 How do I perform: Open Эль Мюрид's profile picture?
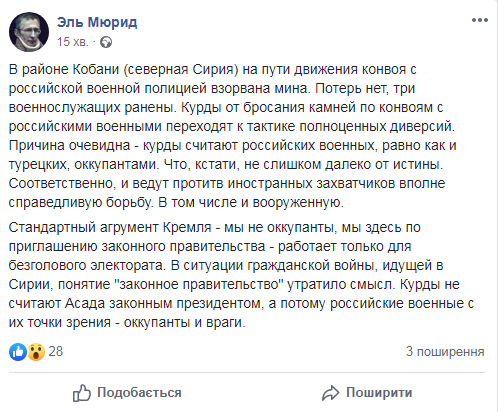(29, 32)
